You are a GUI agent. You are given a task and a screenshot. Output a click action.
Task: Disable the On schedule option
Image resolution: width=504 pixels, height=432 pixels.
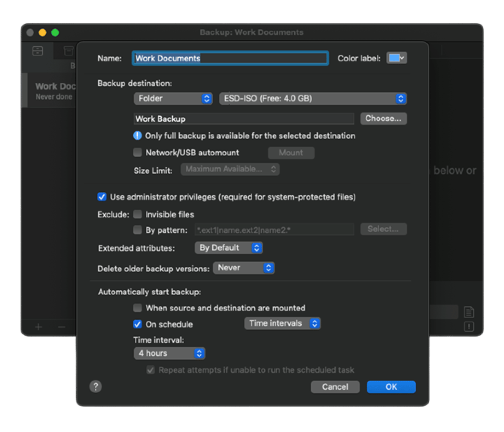[x=137, y=324]
